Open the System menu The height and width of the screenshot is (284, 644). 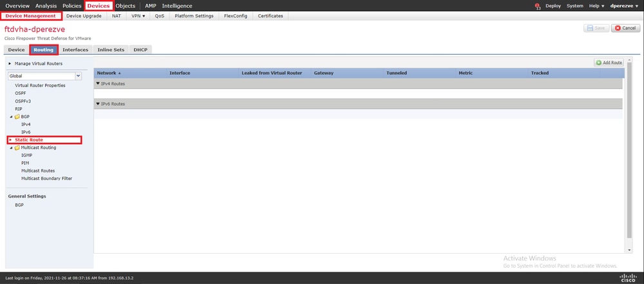pos(575,6)
